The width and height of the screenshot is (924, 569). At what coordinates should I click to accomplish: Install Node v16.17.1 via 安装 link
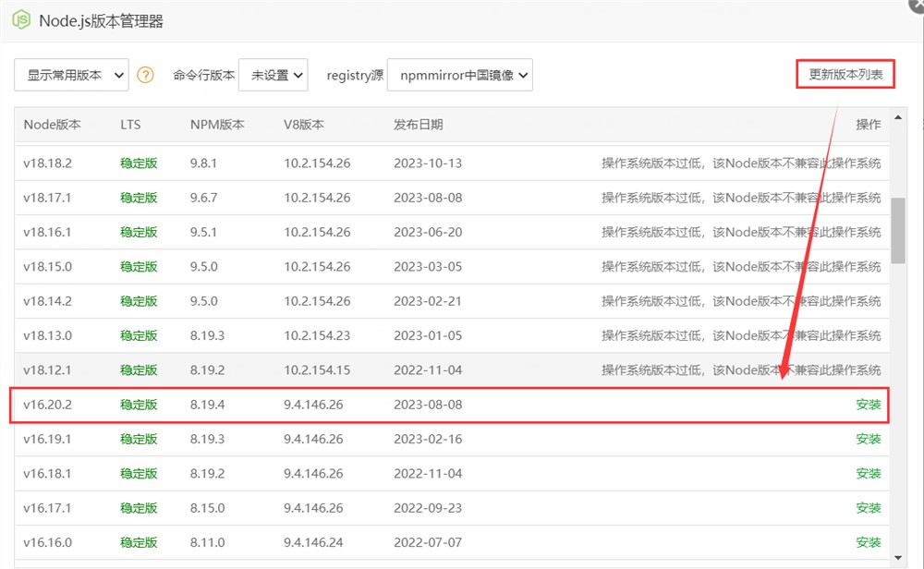[x=868, y=508]
